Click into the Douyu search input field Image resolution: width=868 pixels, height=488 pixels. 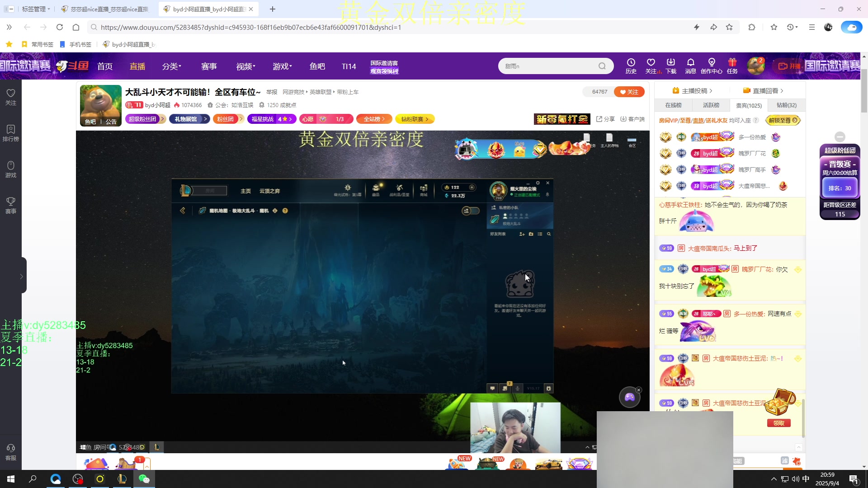pos(549,66)
